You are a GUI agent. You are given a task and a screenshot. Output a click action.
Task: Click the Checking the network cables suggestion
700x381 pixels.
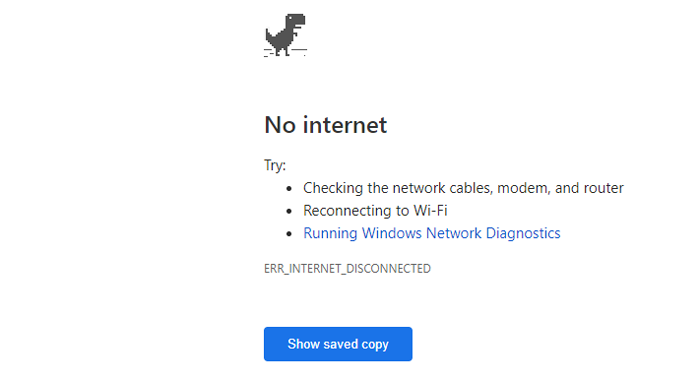(x=463, y=188)
